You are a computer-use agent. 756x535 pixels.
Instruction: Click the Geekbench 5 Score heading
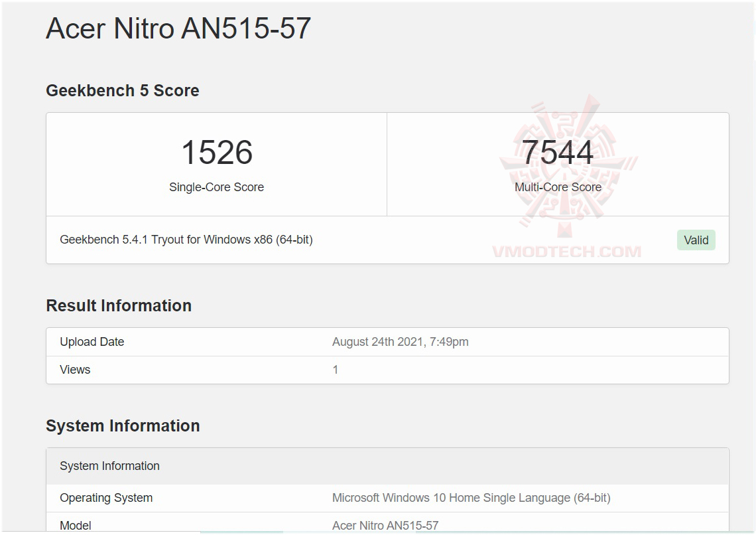click(123, 91)
